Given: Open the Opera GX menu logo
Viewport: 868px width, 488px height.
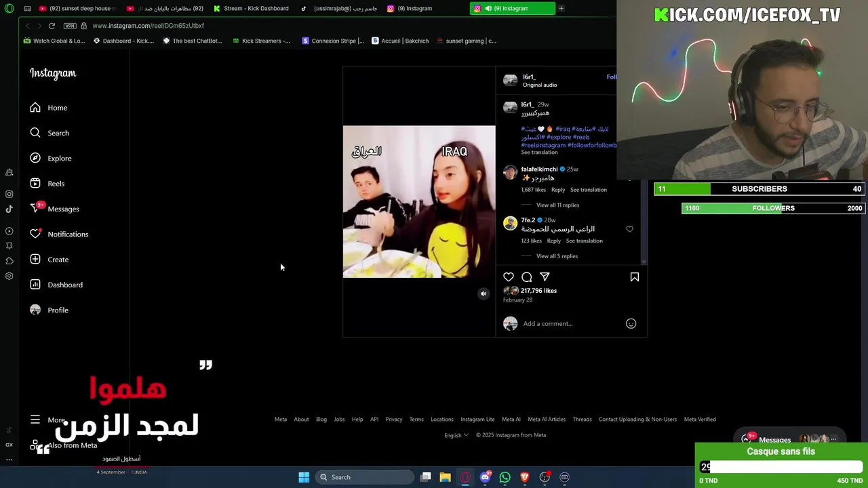Looking at the screenshot, I should [x=9, y=8].
